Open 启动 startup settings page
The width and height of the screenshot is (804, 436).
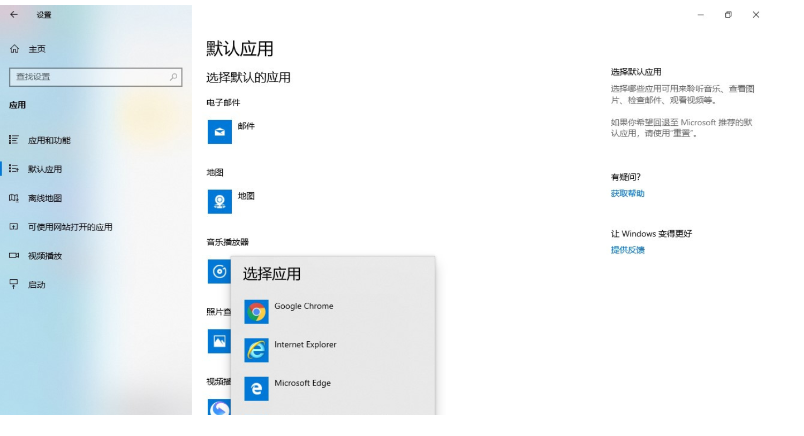tap(37, 285)
